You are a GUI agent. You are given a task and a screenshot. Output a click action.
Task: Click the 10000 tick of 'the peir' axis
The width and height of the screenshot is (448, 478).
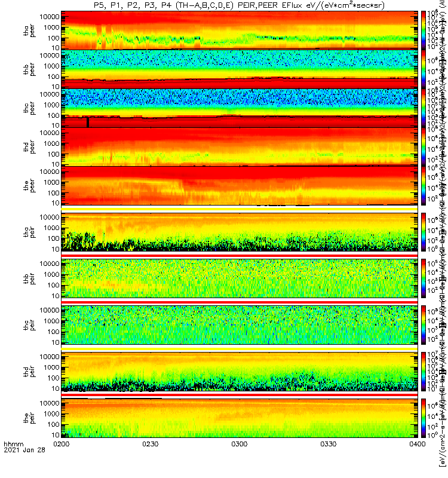click(x=50, y=403)
